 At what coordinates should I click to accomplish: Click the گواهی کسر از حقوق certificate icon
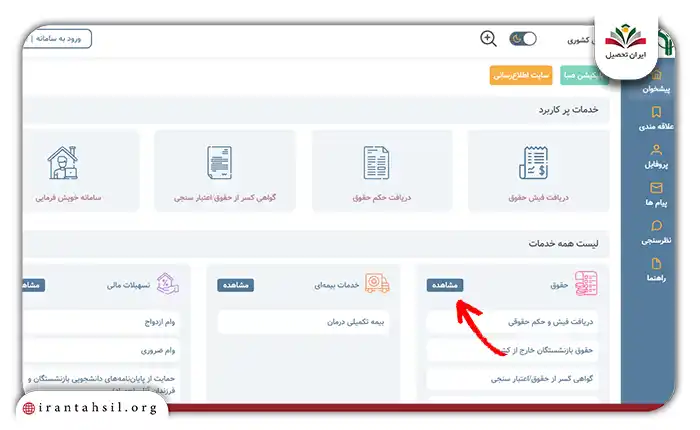pos(220,163)
